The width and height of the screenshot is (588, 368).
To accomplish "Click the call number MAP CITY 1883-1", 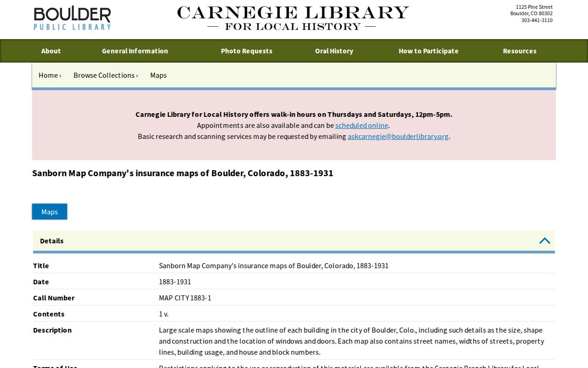I will pos(185,298).
